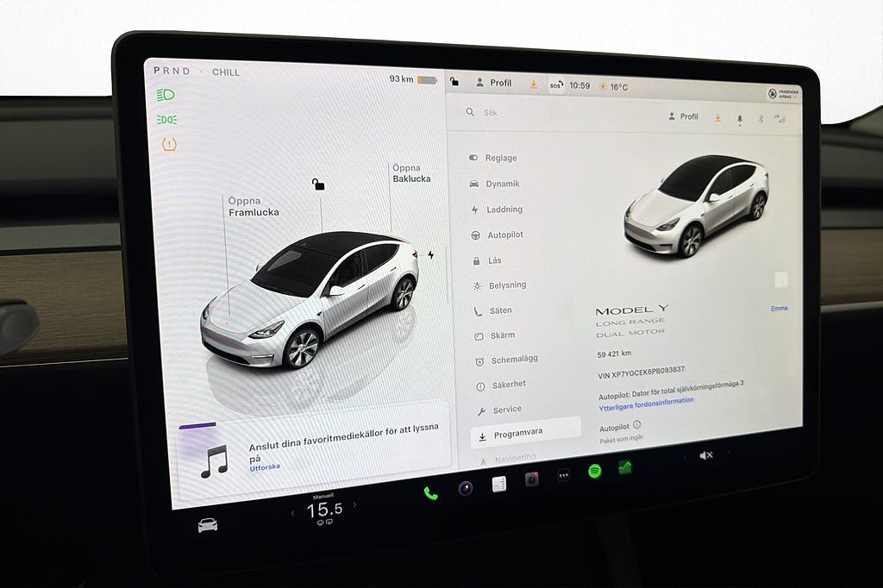Open the Phone app in the bottom bar
This screenshot has width=883, height=588.
pos(430,493)
